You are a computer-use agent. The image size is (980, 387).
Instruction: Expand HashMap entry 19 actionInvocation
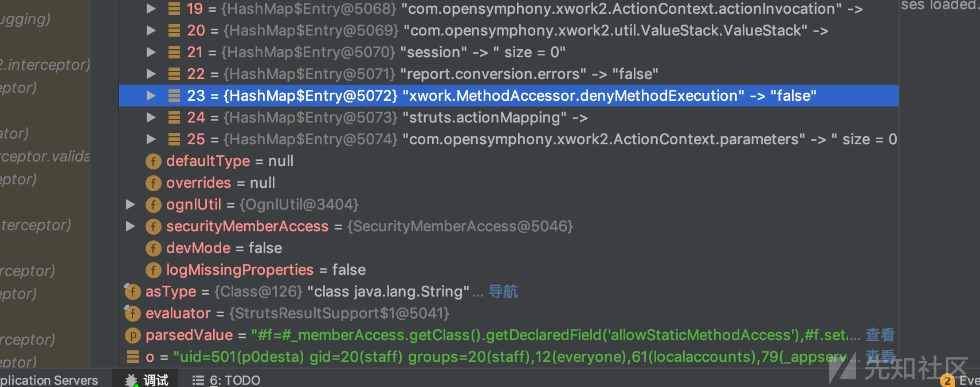pyautogui.click(x=151, y=9)
